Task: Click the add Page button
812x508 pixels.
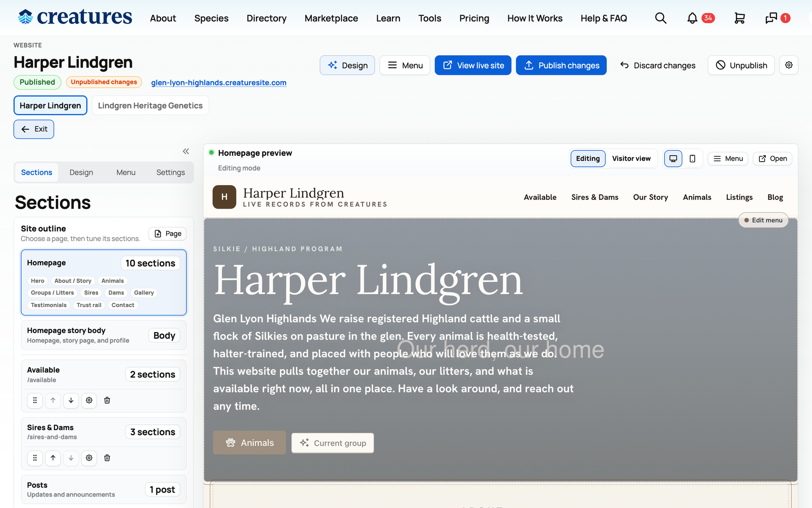Action: 167,234
